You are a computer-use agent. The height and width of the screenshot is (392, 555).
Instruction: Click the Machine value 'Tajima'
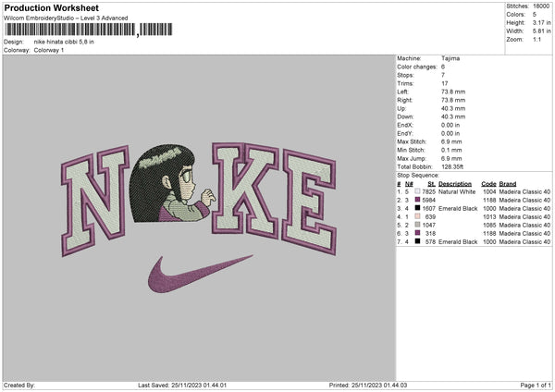click(450, 58)
